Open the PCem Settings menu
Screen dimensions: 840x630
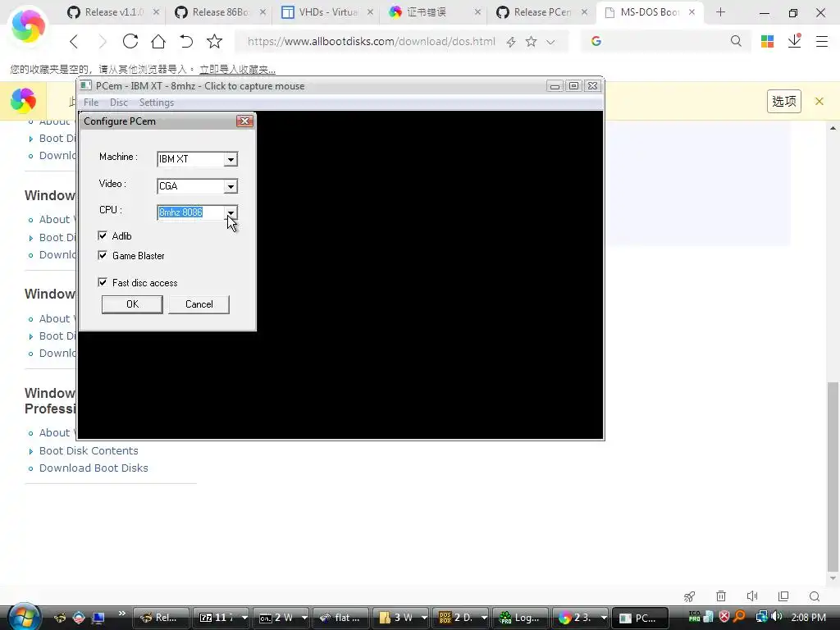coord(157,103)
